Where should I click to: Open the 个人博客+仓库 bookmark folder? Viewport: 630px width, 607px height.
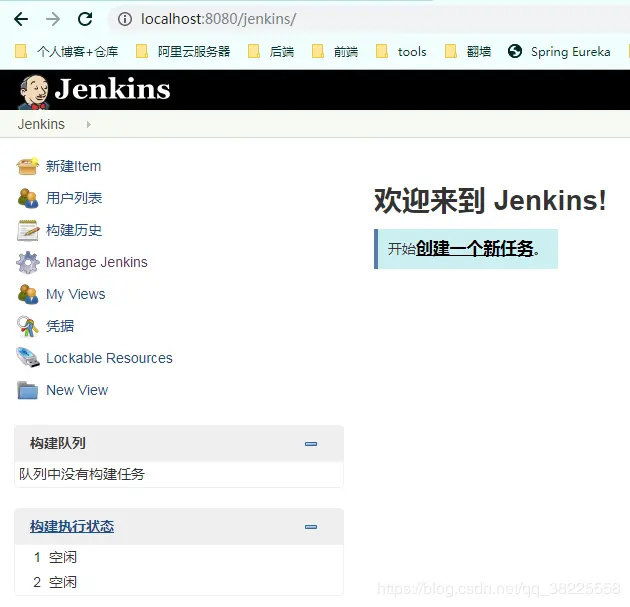point(66,51)
